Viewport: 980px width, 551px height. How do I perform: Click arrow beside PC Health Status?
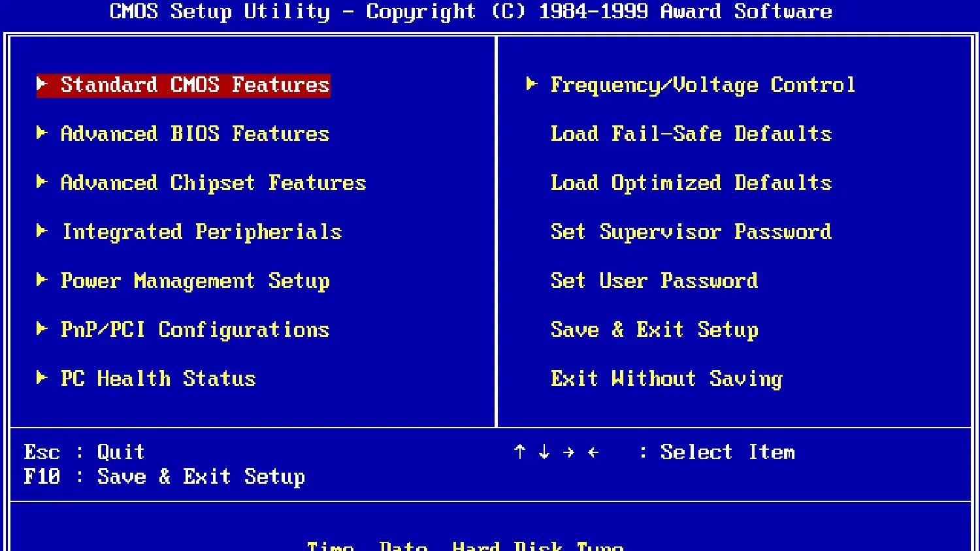pyautogui.click(x=42, y=377)
